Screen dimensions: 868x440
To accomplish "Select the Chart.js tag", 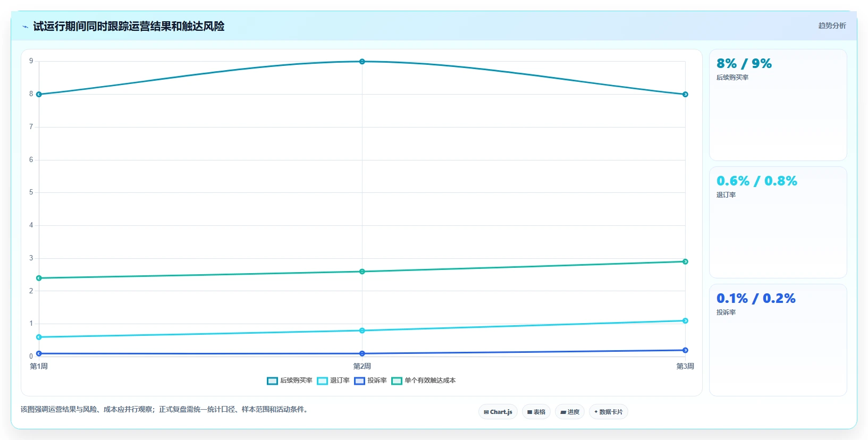I will [498, 412].
